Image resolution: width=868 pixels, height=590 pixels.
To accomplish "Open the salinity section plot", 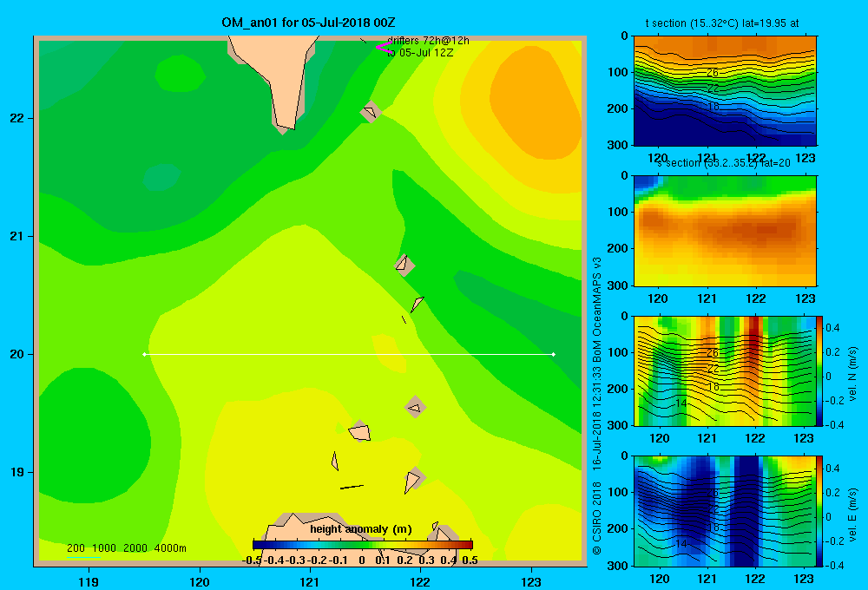I will 725,231.
